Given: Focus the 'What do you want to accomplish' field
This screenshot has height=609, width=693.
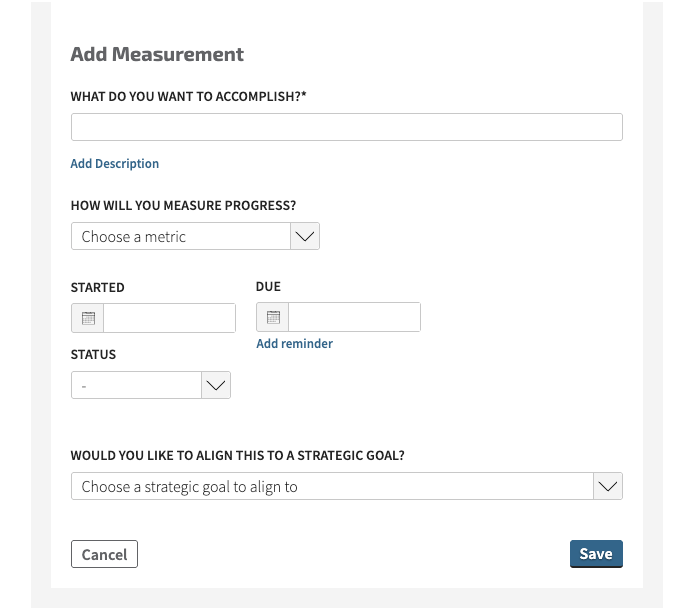Looking at the screenshot, I should tap(347, 127).
